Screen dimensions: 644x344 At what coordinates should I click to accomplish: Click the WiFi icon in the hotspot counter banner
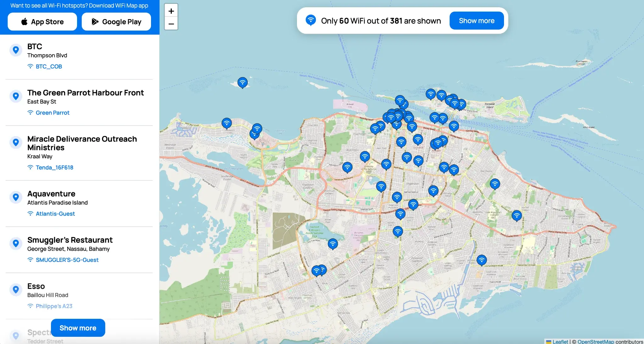click(311, 20)
